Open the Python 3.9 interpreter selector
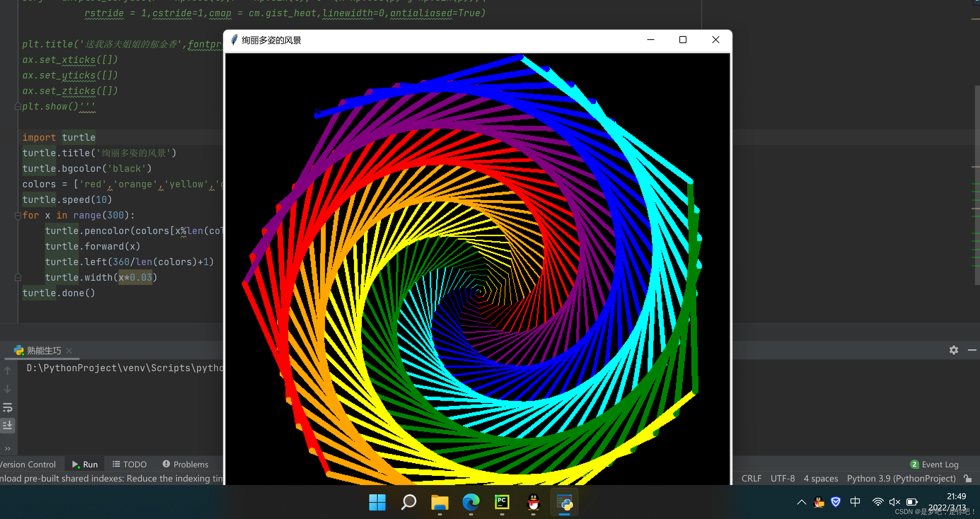 [901, 478]
